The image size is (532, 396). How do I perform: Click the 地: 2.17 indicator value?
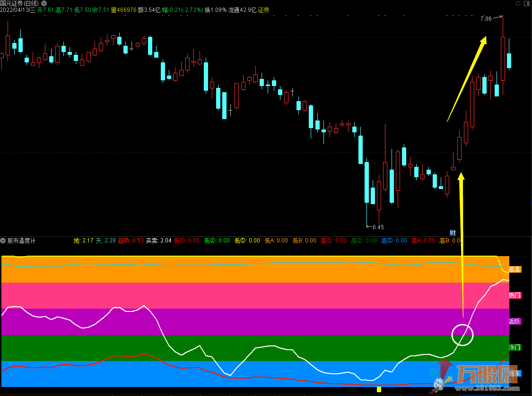click(83, 241)
